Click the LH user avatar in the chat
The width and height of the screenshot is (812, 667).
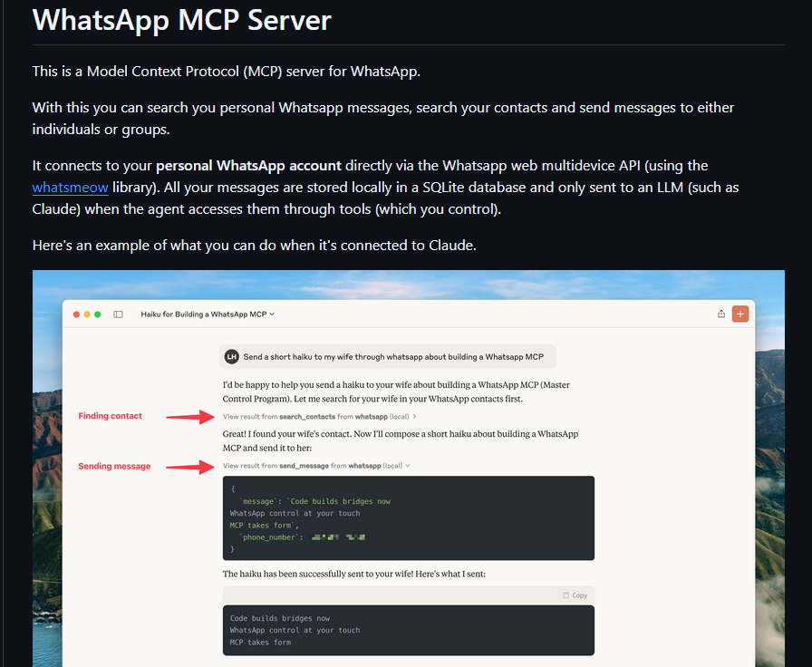pyautogui.click(x=231, y=357)
